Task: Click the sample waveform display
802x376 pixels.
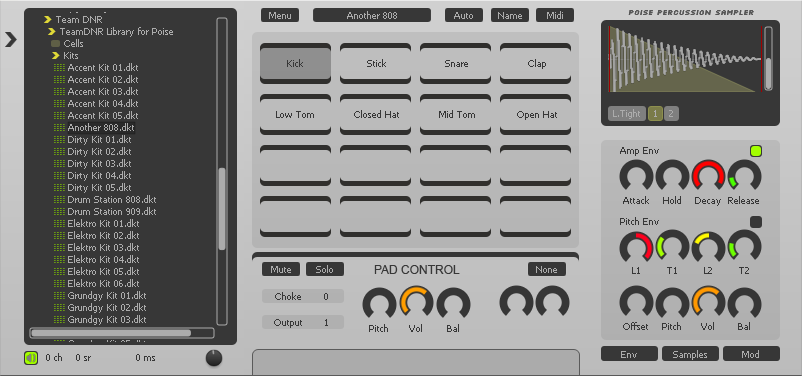Action: pyautogui.click(x=685, y=59)
